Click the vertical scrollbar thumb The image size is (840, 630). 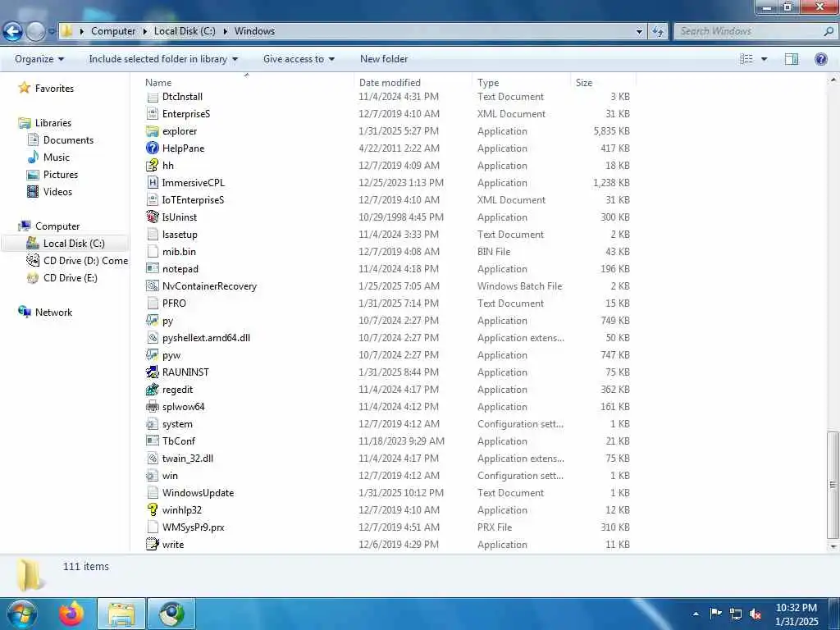click(x=832, y=484)
